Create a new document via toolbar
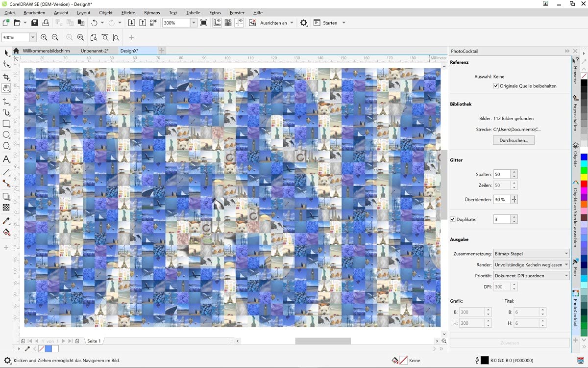Image resolution: width=588 pixels, height=368 pixels. pyautogui.click(x=6, y=23)
